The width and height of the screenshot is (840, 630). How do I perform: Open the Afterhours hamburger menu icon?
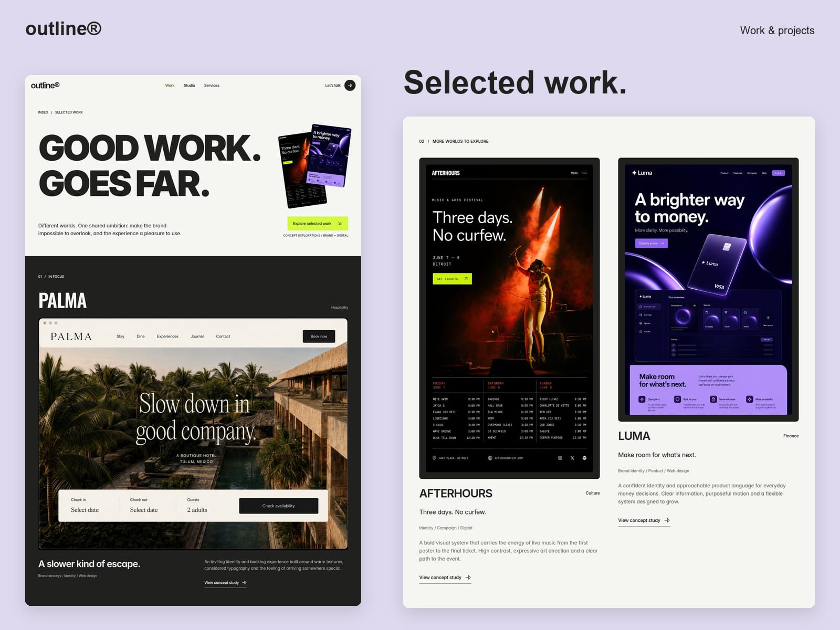click(x=584, y=173)
